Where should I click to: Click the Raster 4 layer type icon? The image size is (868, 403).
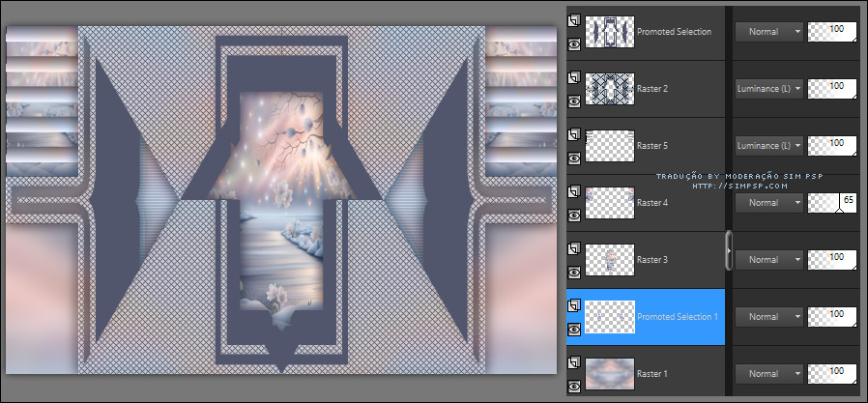tap(574, 190)
